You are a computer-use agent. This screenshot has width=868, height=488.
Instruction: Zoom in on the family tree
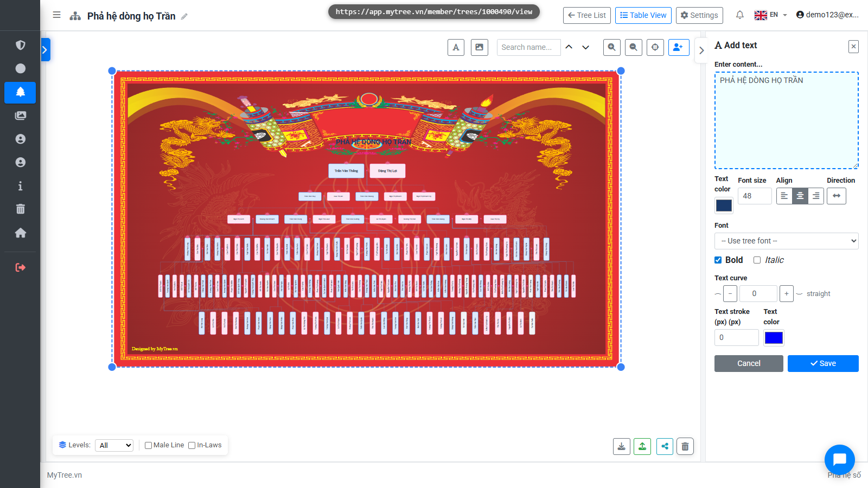(612, 47)
